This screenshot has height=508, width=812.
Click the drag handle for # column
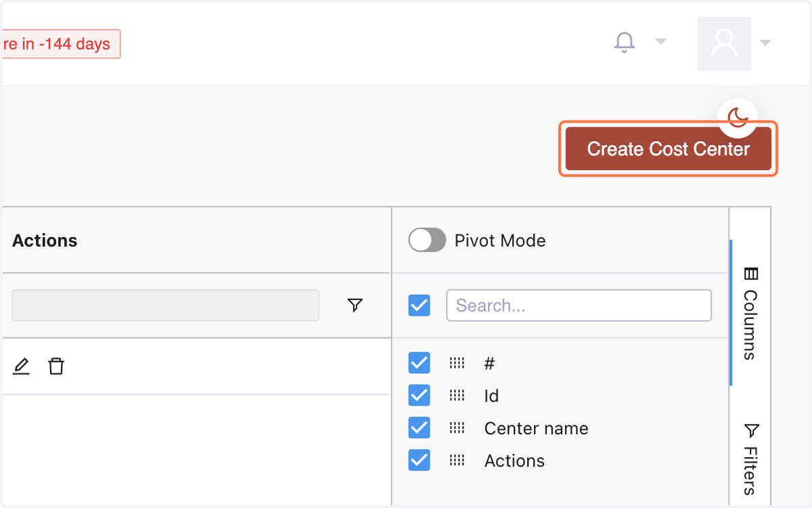coord(457,363)
